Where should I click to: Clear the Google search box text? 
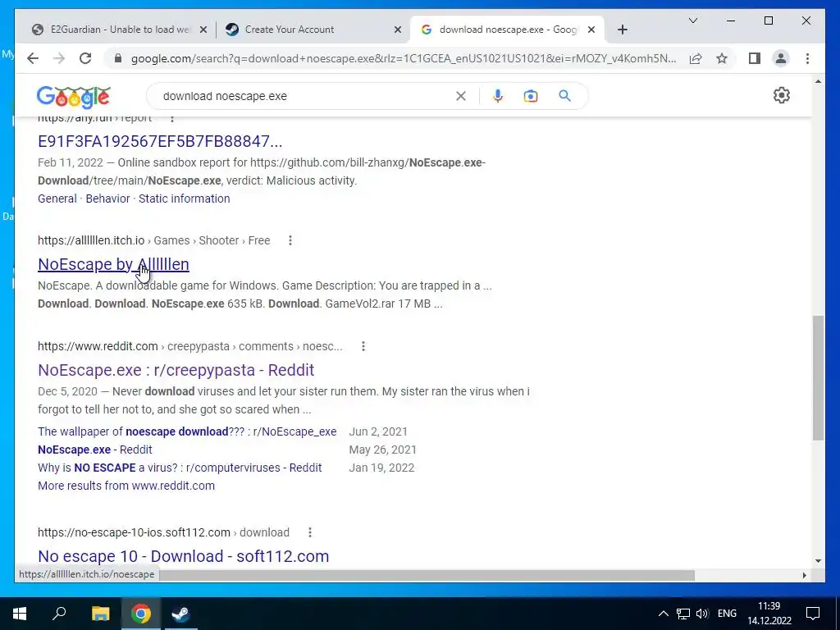(461, 96)
